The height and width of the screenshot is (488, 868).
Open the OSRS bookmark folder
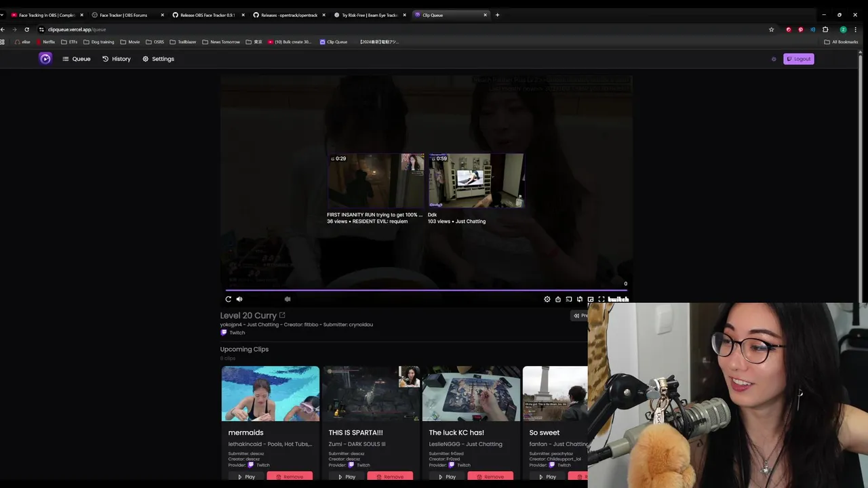pyautogui.click(x=155, y=42)
